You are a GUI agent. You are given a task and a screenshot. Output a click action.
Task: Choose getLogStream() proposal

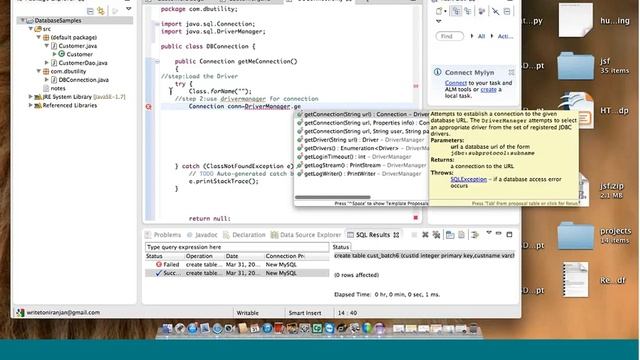point(362,165)
